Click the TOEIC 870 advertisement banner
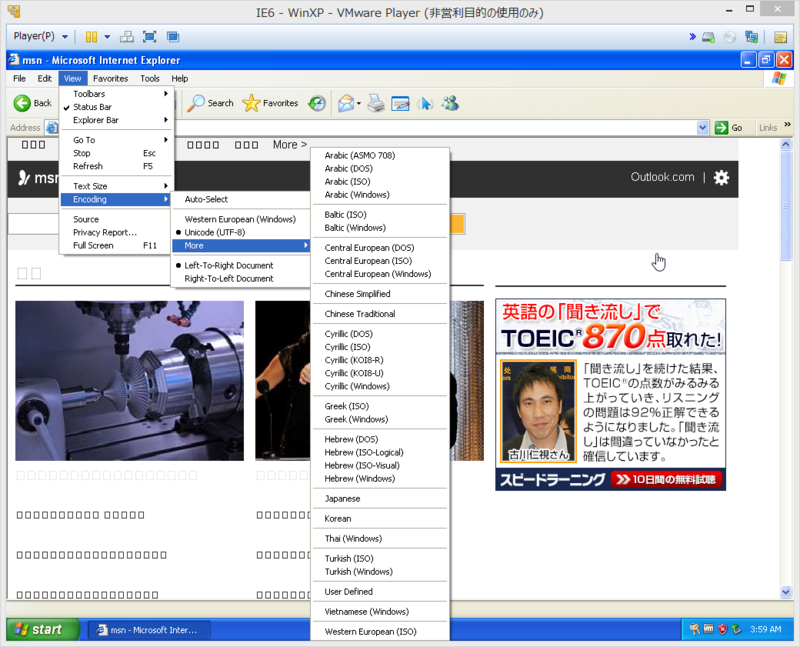The image size is (800, 647). point(610,394)
